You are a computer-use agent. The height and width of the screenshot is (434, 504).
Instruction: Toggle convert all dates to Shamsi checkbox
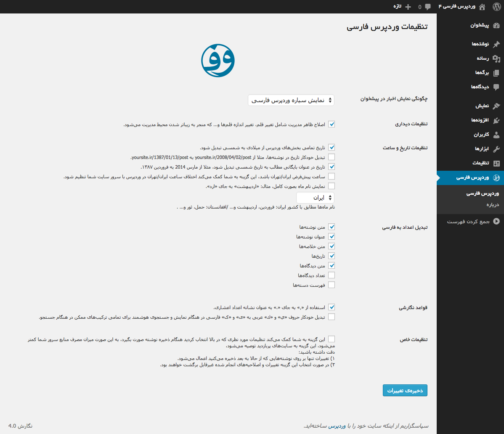click(x=332, y=148)
